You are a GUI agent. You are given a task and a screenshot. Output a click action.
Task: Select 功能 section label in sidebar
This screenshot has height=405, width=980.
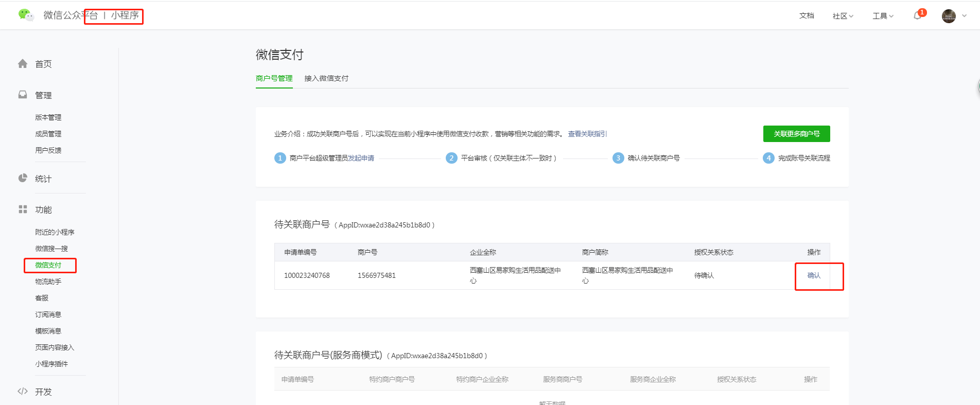tap(43, 209)
